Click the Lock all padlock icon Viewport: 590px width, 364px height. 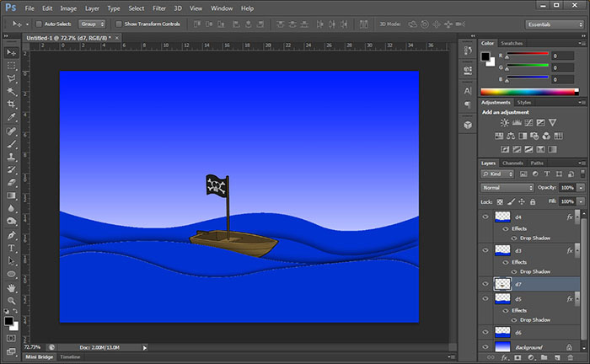coord(532,202)
